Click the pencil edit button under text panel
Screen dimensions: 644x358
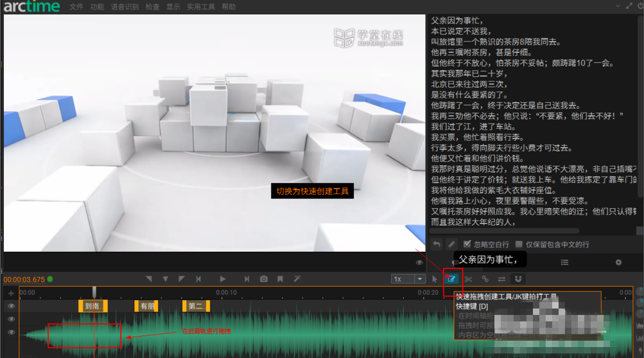pyautogui.click(x=451, y=244)
